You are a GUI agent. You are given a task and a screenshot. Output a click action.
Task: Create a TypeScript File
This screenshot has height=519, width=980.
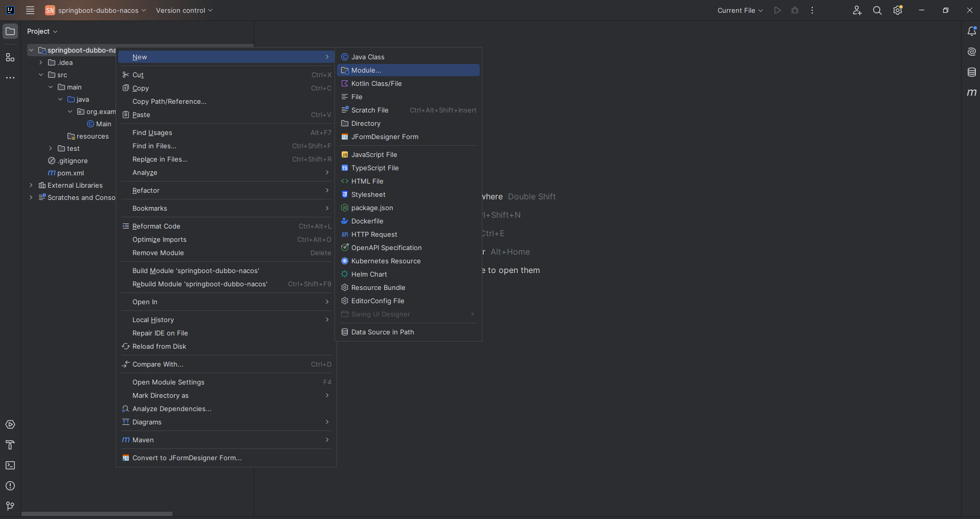pyautogui.click(x=408, y=168)
